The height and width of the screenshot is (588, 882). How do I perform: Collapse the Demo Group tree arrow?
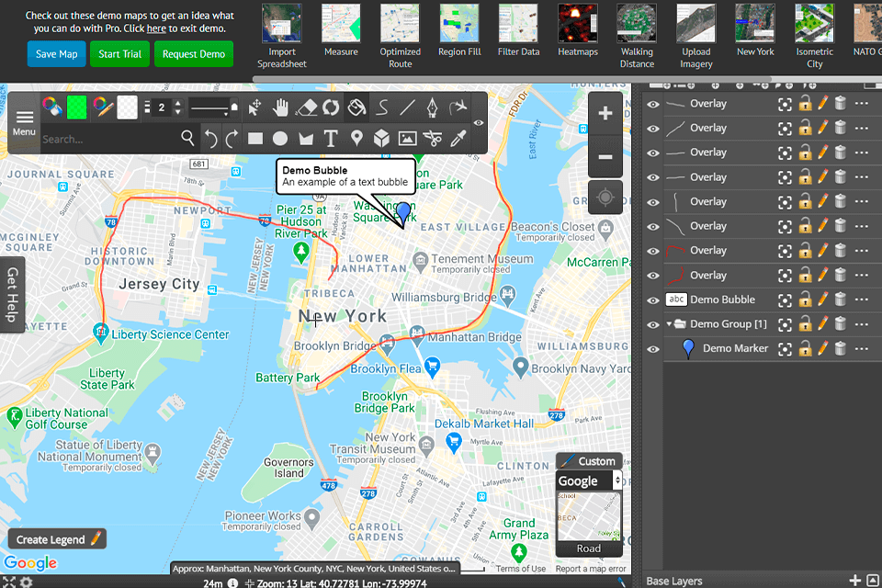point(669,324)
